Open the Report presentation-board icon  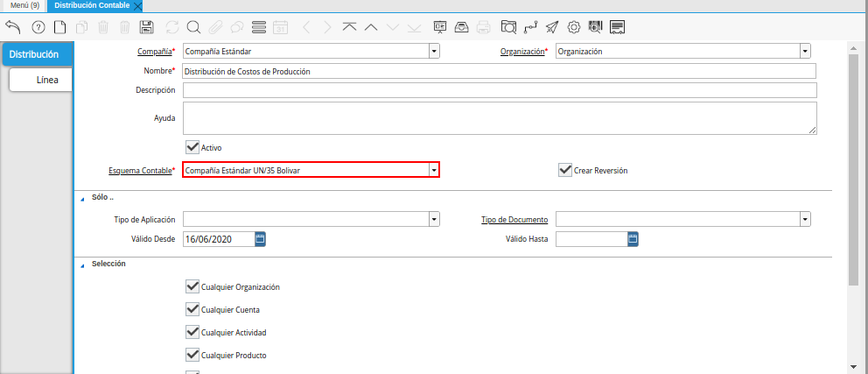click(440, 26)
